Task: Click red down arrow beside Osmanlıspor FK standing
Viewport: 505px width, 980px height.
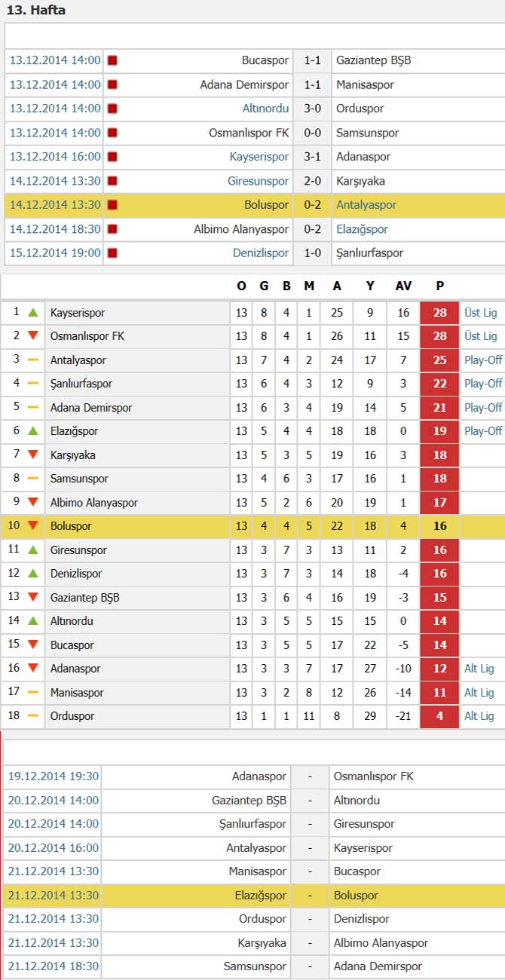Action: (x=32, y=336)
